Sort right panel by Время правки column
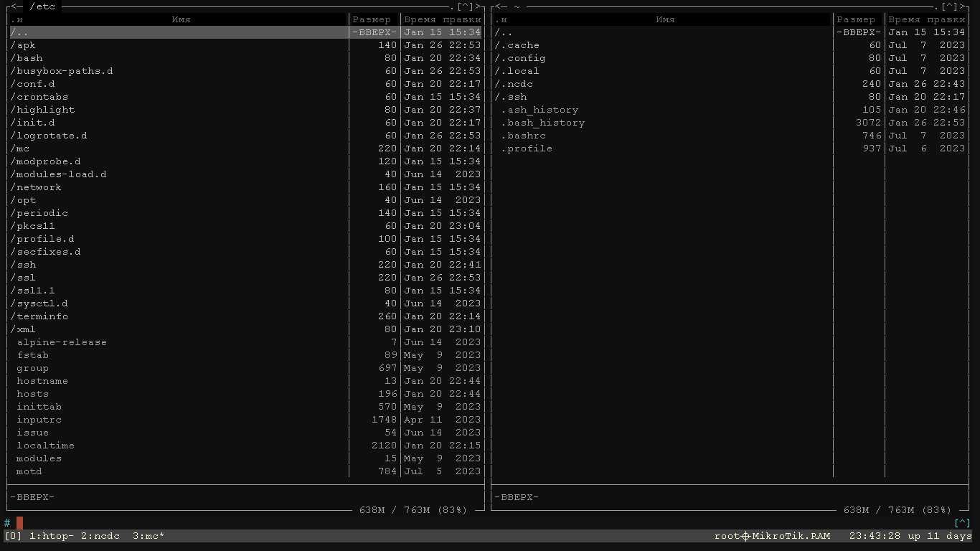Image resolution: width=980 pixels, height=551 pixels. (926, 19)
